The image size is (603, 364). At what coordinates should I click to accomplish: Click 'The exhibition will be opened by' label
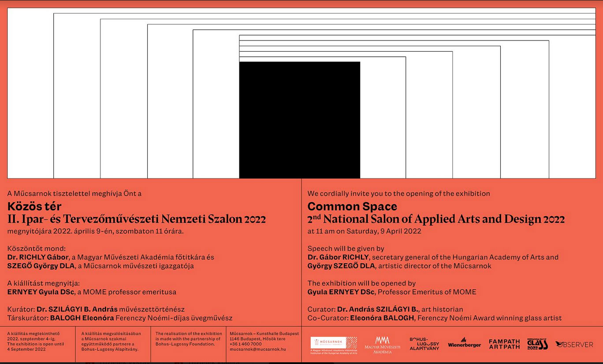click(x=361, y=283)
